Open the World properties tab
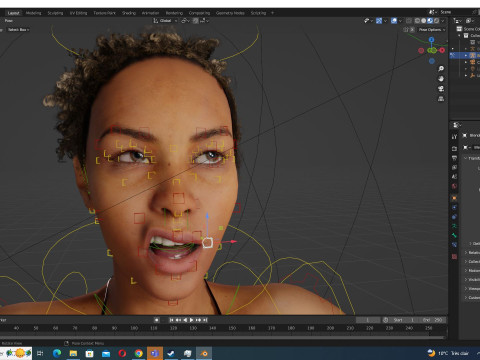Viewport: 480px width, 360px height. [x=454, y=186]
